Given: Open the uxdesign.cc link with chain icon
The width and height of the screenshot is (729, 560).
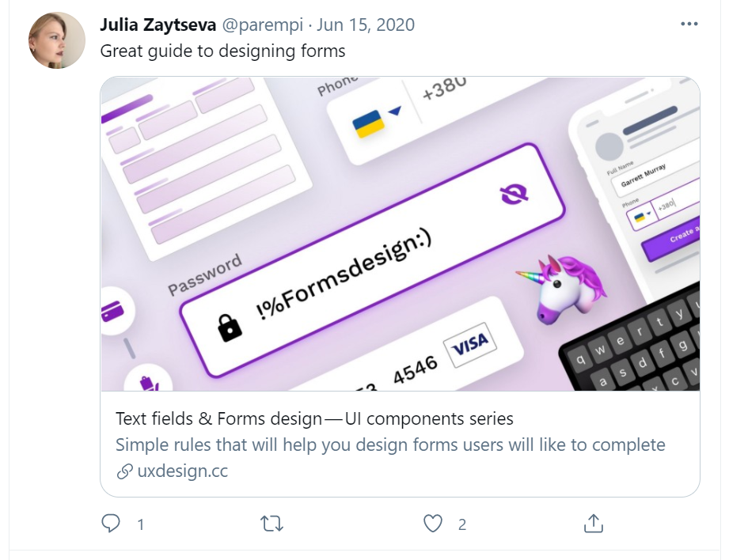Looking at the screenshot, I should pyautogui.click(x=172, y=471).
